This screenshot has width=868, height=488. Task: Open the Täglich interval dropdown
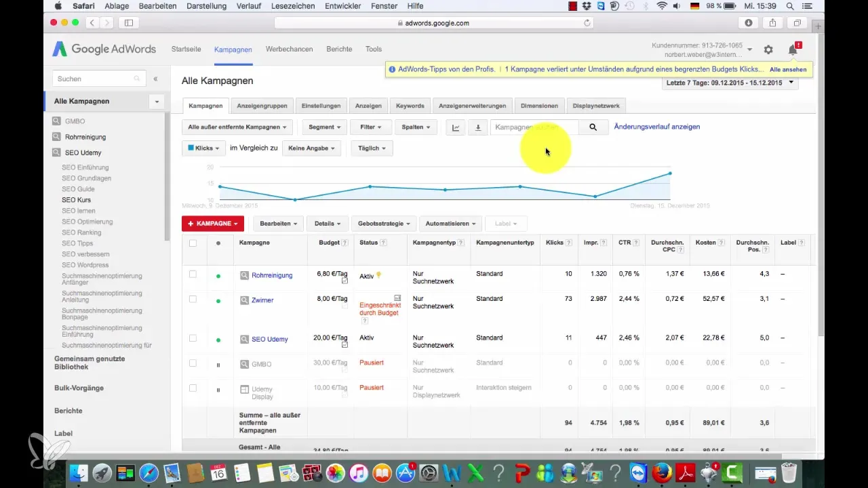tap(372, 148)
